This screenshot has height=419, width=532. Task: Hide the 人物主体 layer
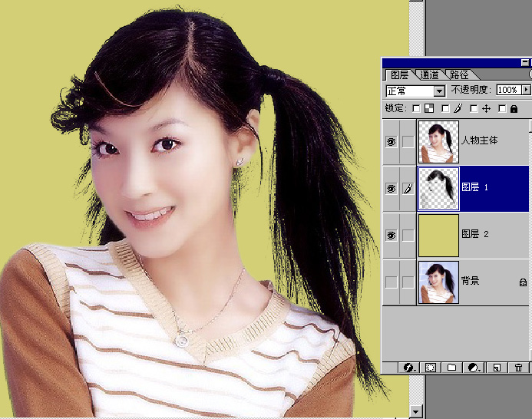tap(392, 142)
